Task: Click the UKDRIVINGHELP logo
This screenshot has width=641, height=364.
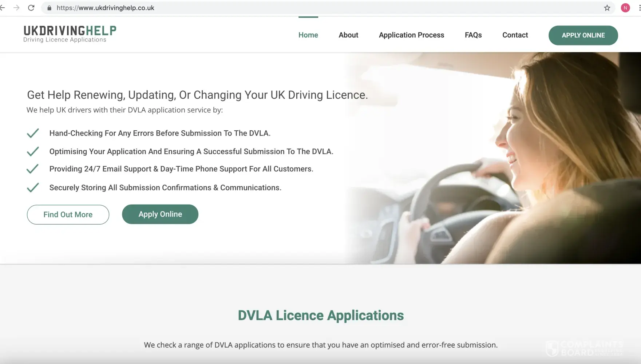Action: (70, 34)
